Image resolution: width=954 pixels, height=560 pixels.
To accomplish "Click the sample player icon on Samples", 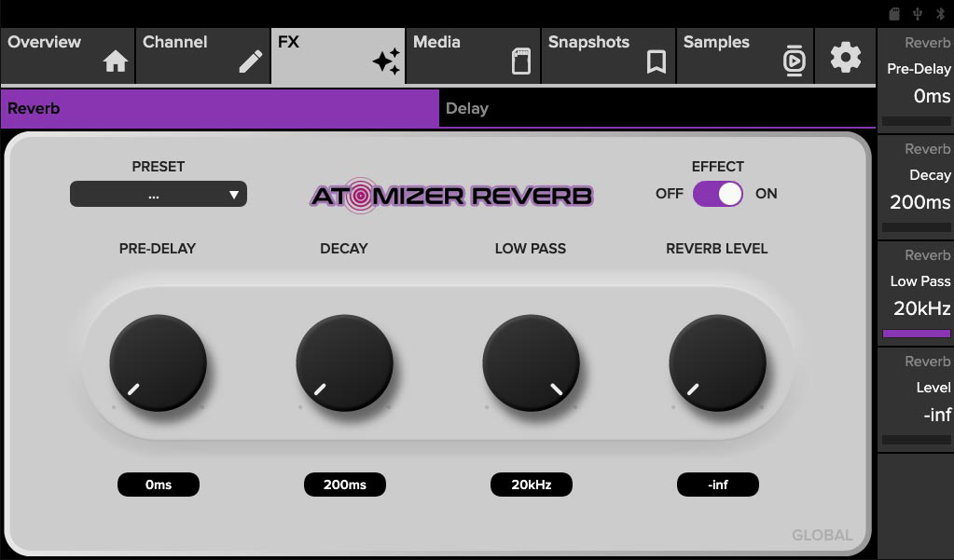I will tap(793, 61).
